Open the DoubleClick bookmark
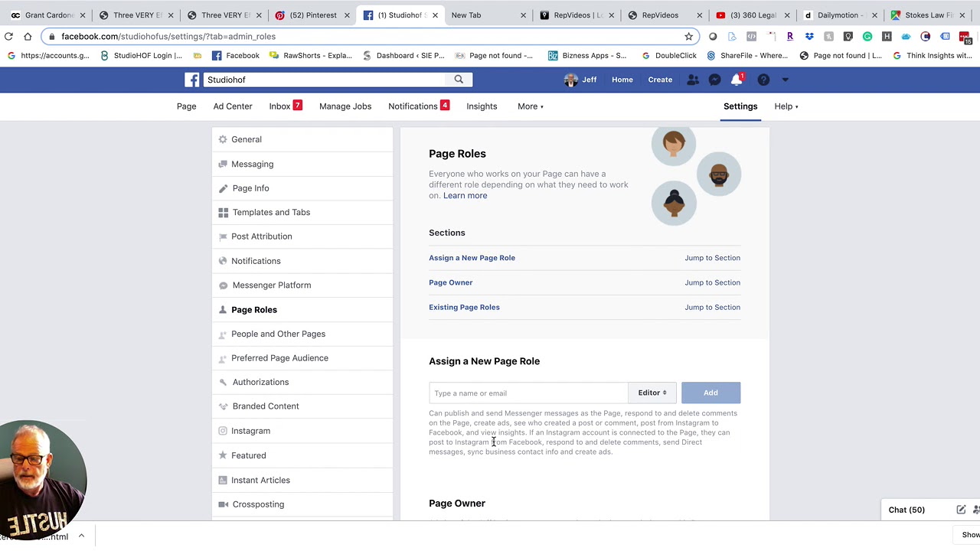980x551 pixels. pyautogui.click(x=668, y=55)
